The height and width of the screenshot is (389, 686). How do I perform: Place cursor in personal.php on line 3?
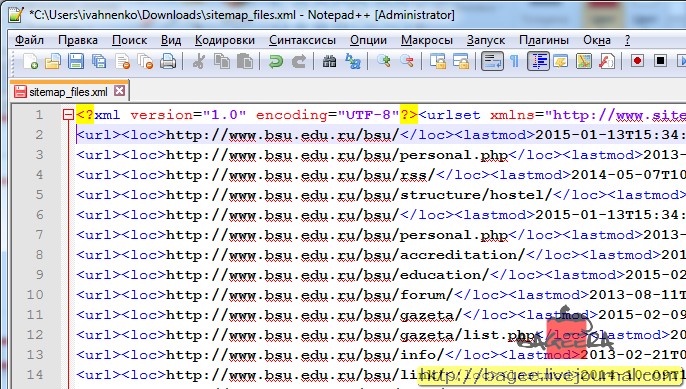point(454,155)
